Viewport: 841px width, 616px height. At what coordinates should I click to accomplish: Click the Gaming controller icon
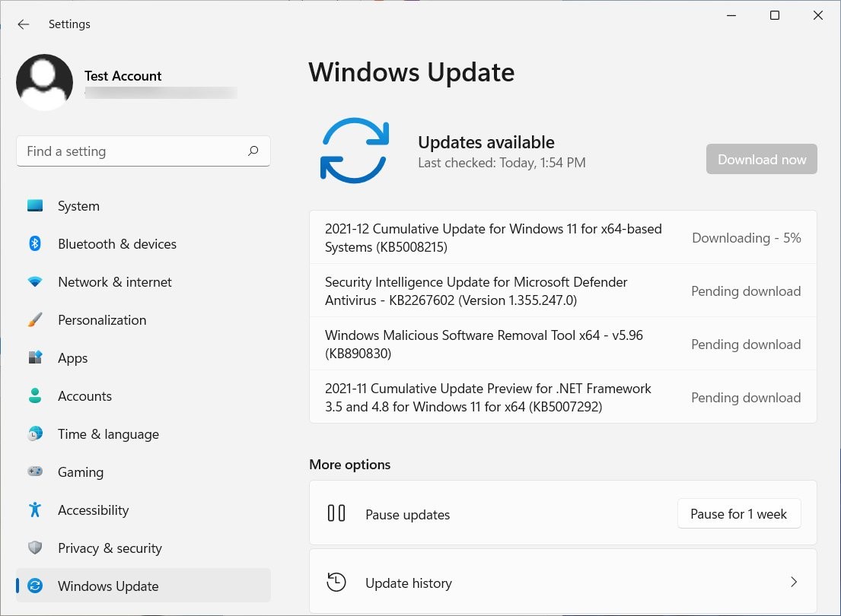click(35, 472)
